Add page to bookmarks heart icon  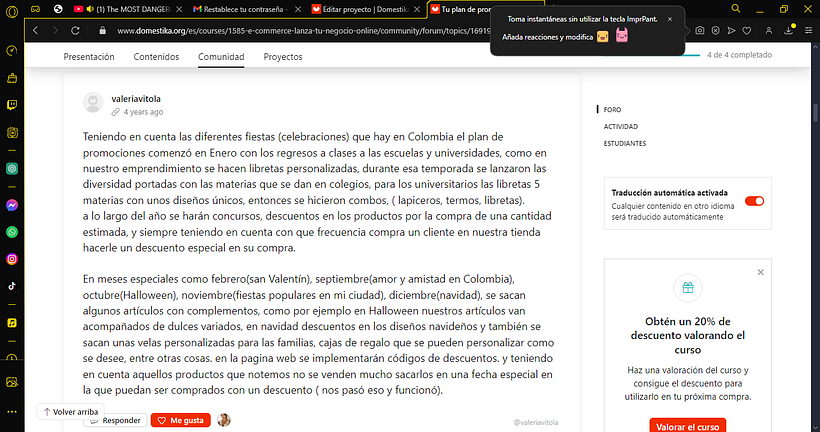point(747,31)
